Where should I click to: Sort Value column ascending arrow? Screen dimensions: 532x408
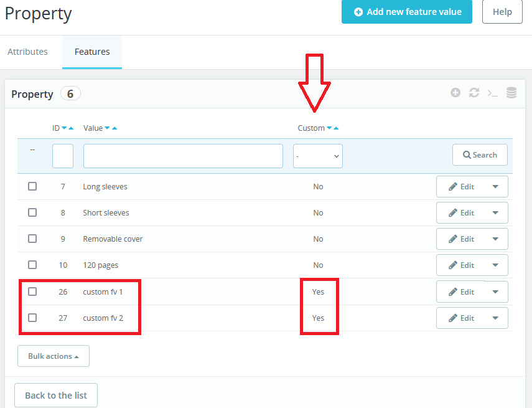click(x=114, y=128)
